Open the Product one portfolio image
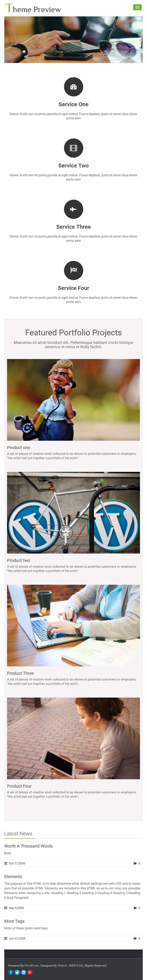147x980 pixels. point(73,400)
